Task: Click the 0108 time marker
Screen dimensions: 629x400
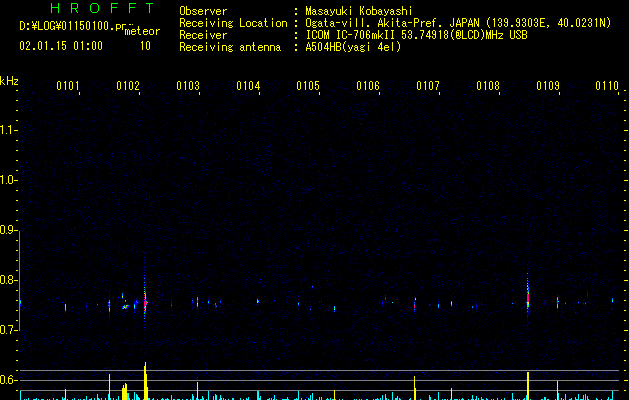Action: [x=488, y=86]
